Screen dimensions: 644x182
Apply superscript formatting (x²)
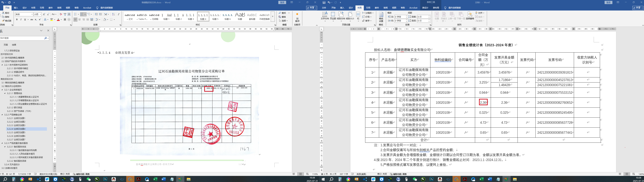coord(40,19)
